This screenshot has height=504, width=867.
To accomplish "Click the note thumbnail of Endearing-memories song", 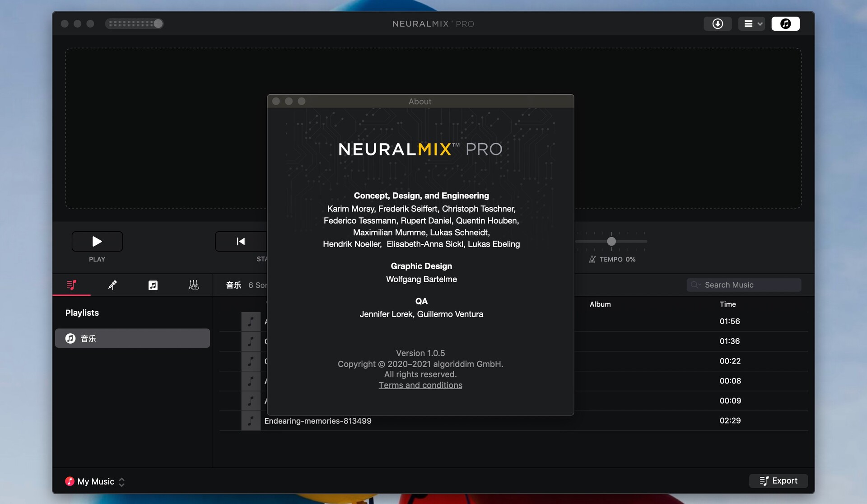I will point(251,421).
